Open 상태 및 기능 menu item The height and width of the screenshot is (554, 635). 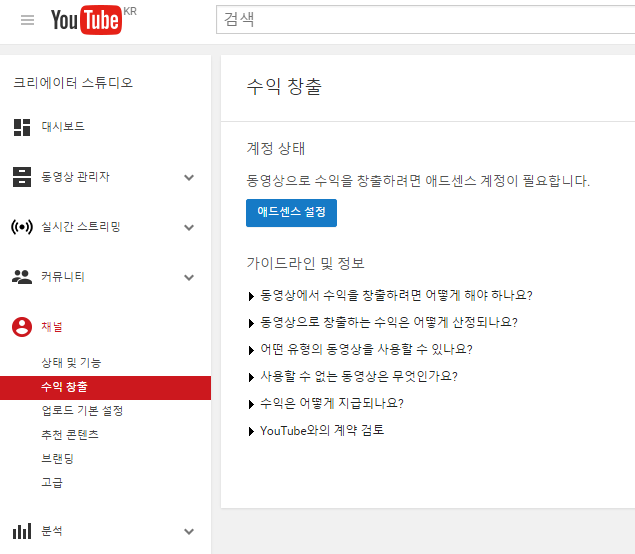[x=70, y=362]
